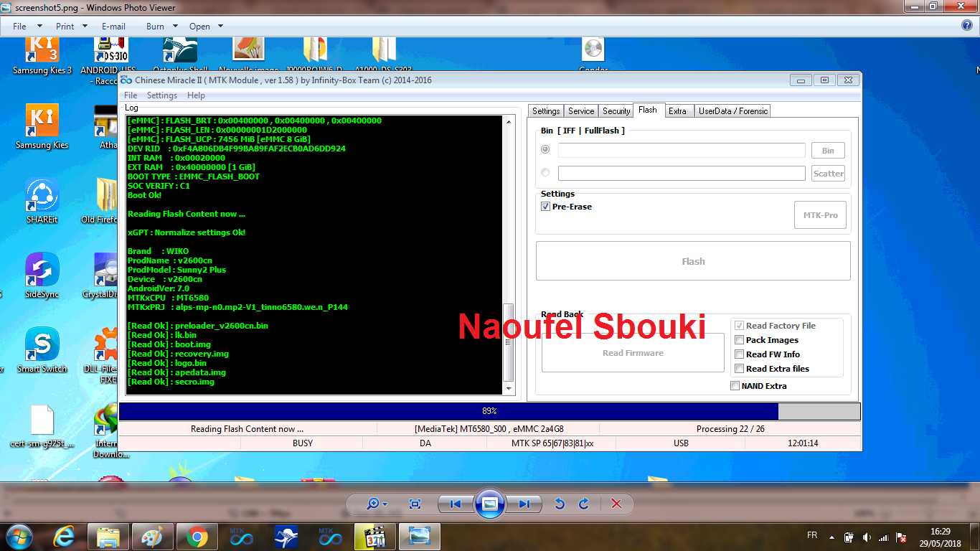The height and width of the screenshot is (551, 980).
Task: Click the Scatter browse button
Action: 828,174
